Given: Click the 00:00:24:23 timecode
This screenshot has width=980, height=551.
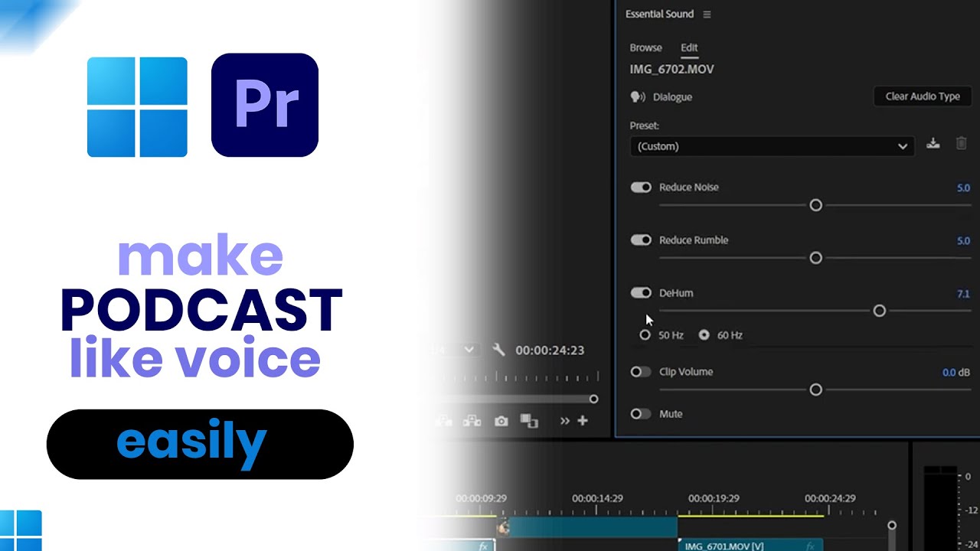Looking at the screenshot, I should point(550,350).
